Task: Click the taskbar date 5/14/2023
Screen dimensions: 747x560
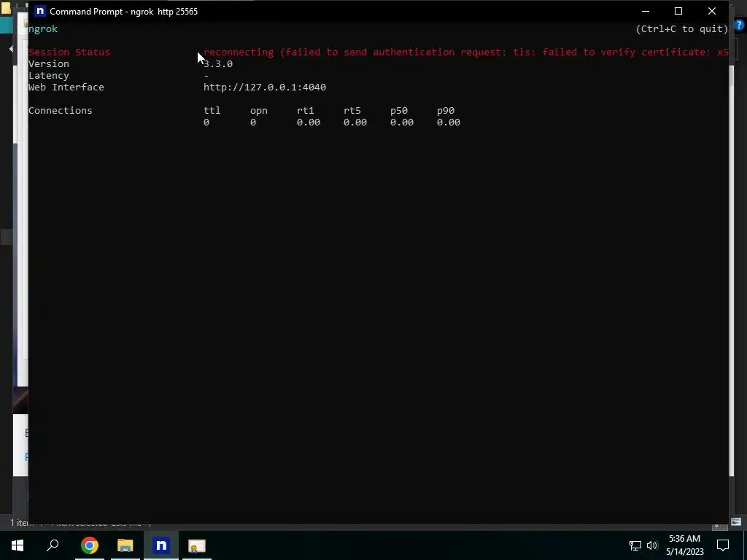Action: pyautogui.click(x=684, y=552)
